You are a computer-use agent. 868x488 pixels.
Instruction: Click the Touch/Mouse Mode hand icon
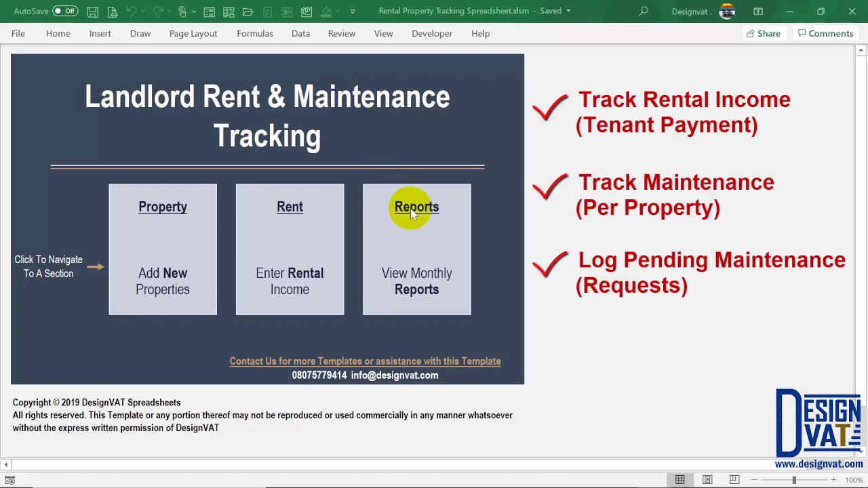click(182, 12)
